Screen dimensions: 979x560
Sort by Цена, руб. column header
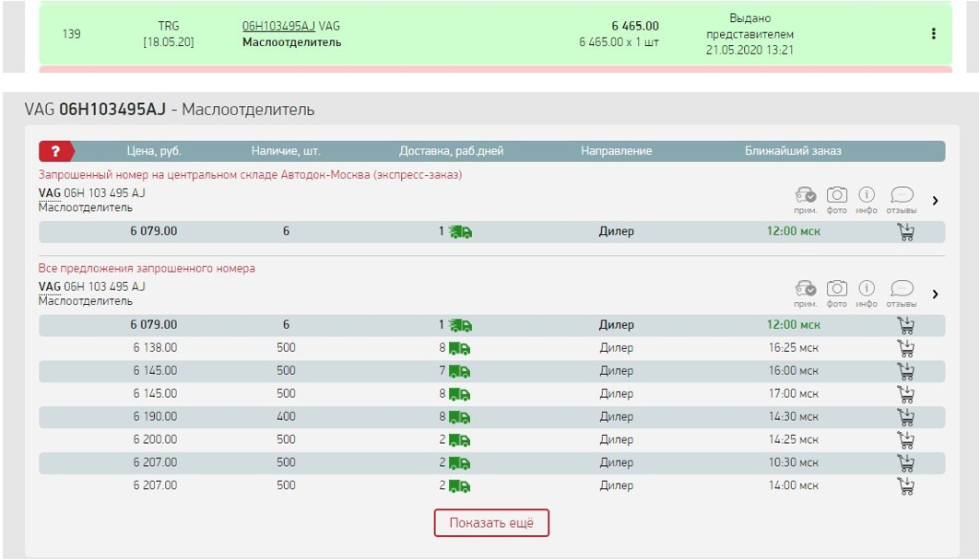pos(154,151)
